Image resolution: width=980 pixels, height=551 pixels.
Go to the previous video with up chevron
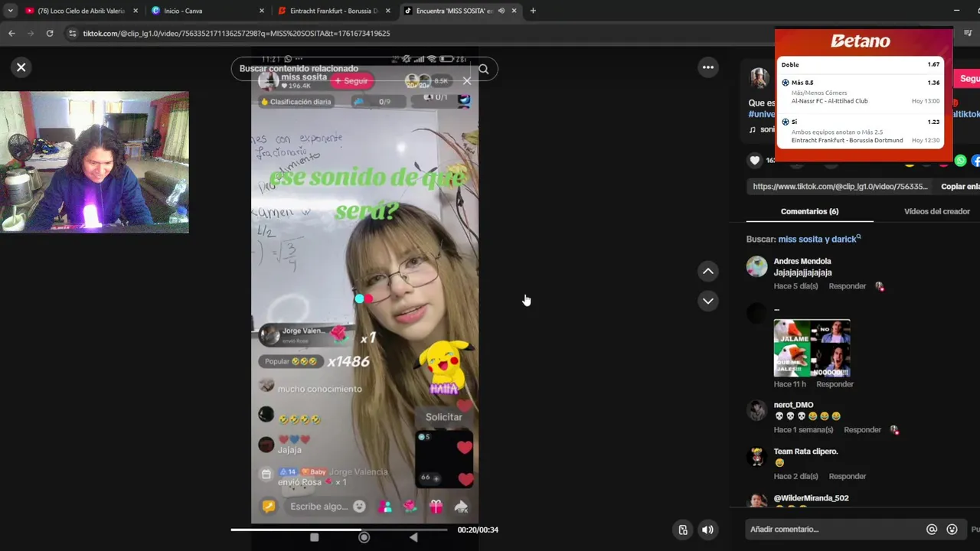708,271
